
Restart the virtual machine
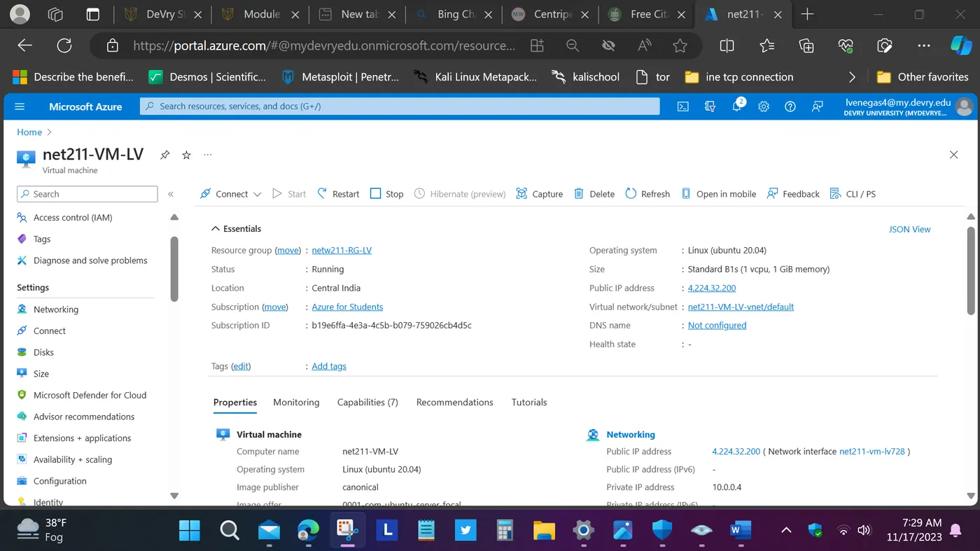pyautogui.click(x=338, y=194)
